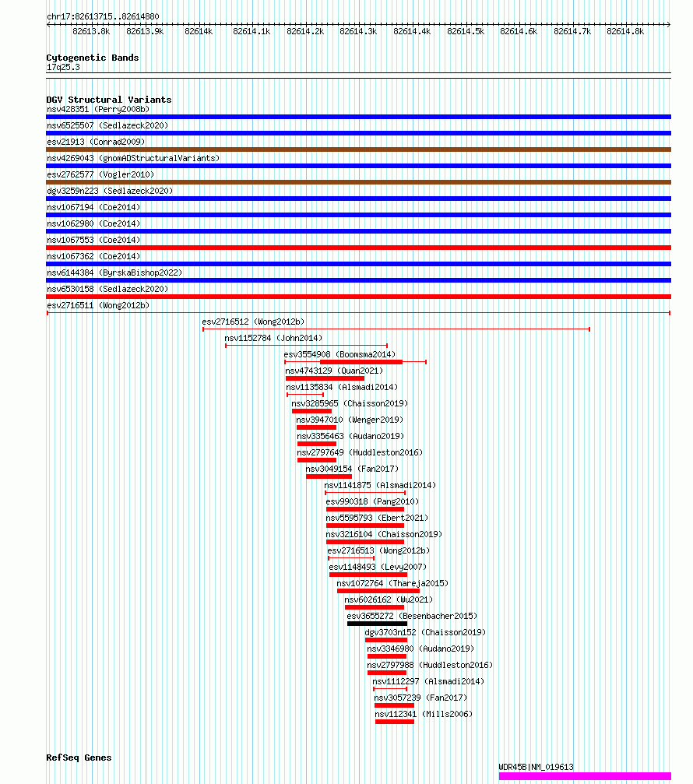Image resolution: width=693 pixels, height=784 pixels.
Task: Click the thin esv2716512 interval line
Action: (x=396, y=329)
